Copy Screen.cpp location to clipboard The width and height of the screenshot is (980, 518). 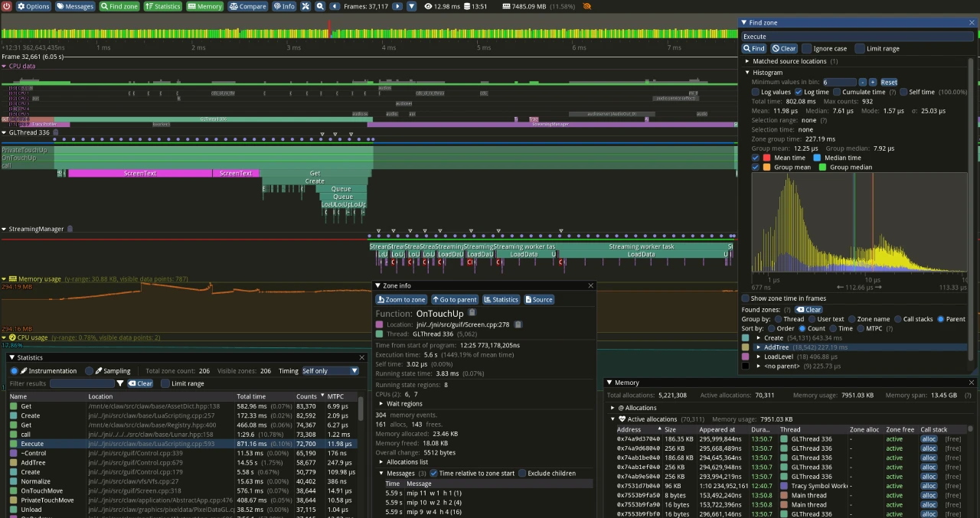tap(518, 324)
